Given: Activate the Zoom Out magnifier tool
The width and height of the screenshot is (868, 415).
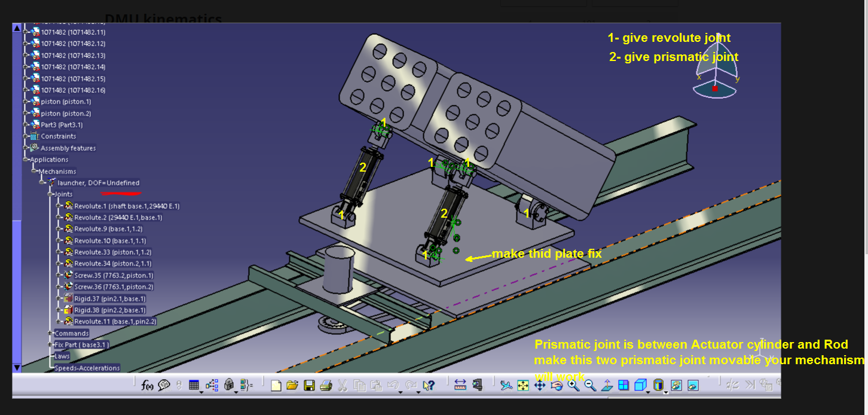Looking at the screenshot, I should (x=589, y=385).
